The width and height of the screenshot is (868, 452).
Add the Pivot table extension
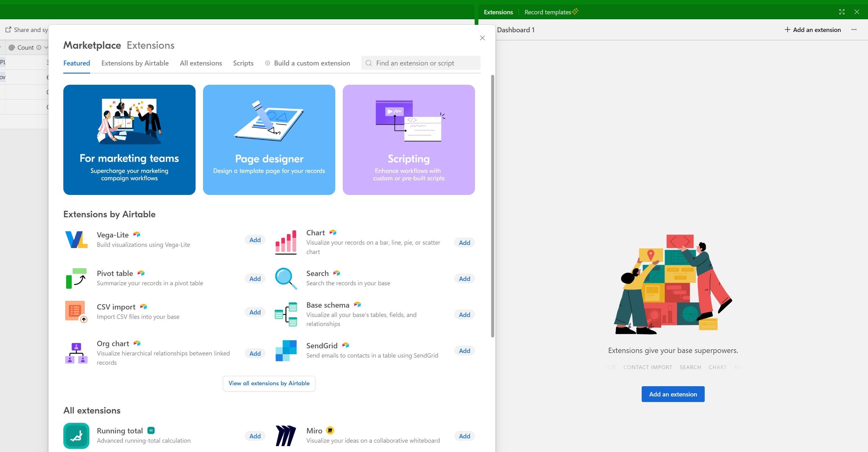click(255, 279)
